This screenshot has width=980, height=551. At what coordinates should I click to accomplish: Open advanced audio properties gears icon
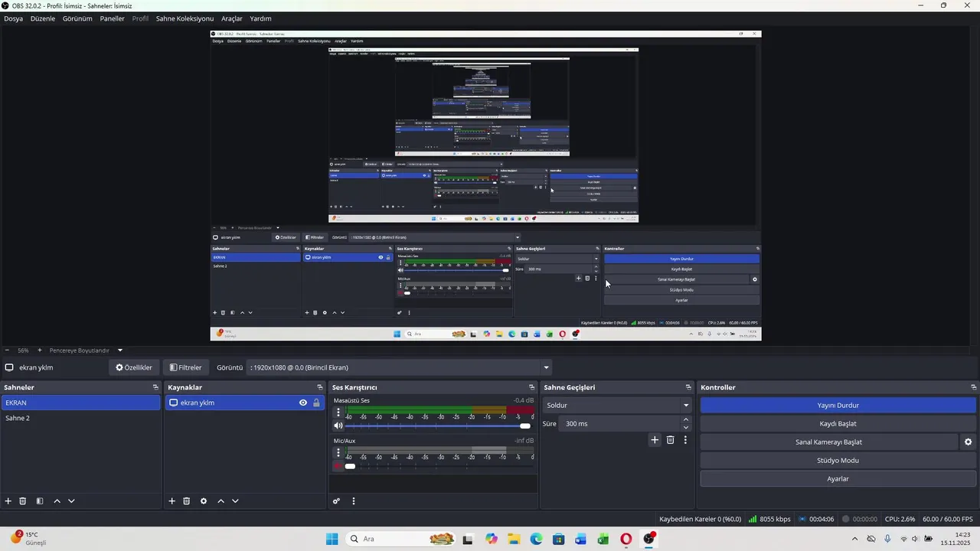tap(336, 501)
